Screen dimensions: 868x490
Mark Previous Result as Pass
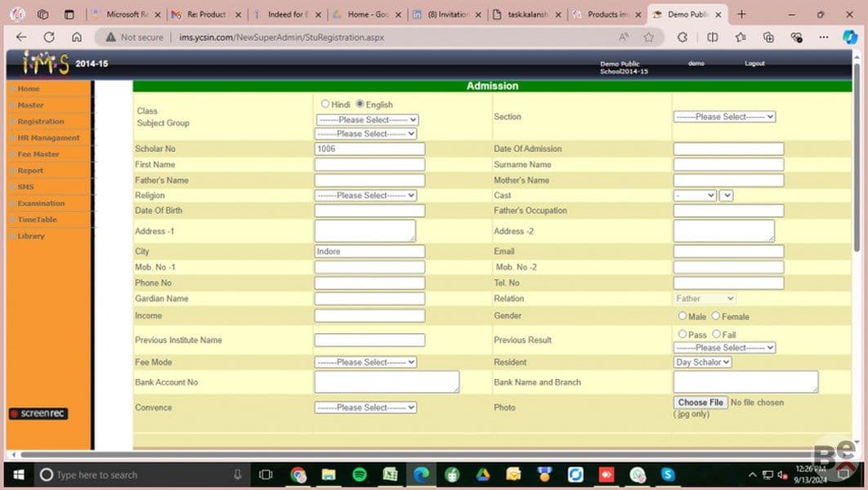(682, 334)
